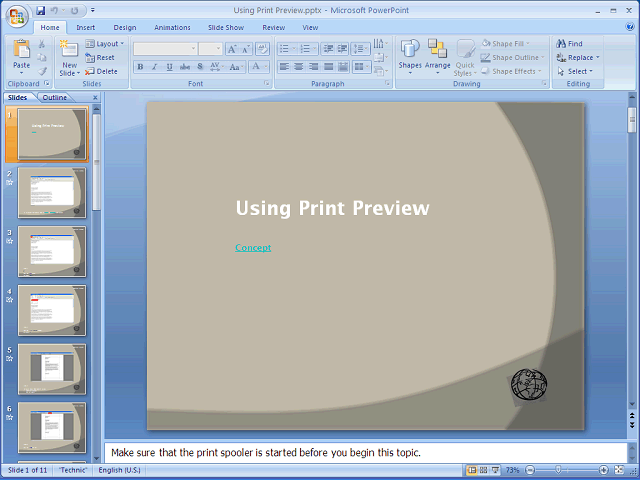Open the Select menu in Editing

coord(575,71)
